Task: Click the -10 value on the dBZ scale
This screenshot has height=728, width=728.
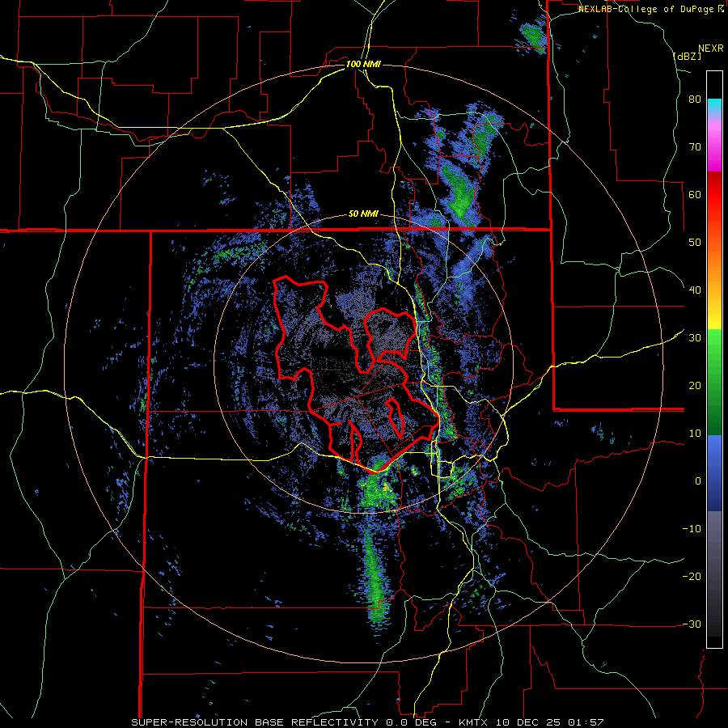Action: [692, 529]
